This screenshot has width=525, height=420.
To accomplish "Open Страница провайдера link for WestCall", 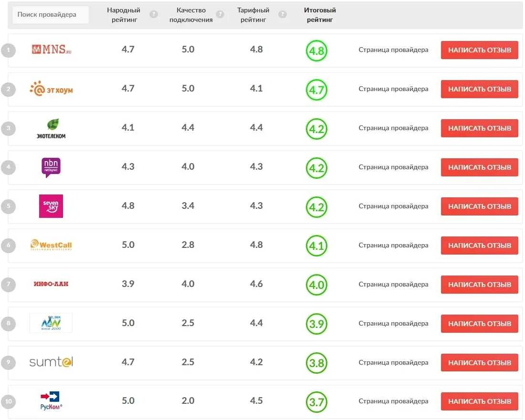I will (x=393, y=245).
